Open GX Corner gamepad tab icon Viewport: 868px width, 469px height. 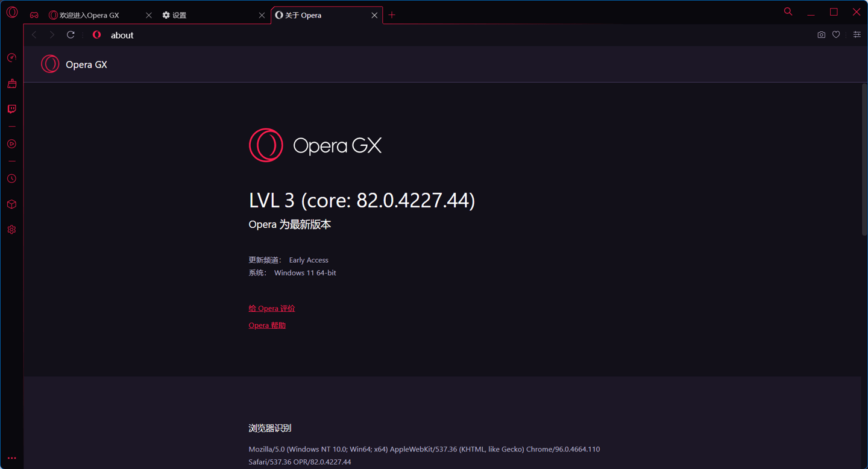click(x=34, y=15)
